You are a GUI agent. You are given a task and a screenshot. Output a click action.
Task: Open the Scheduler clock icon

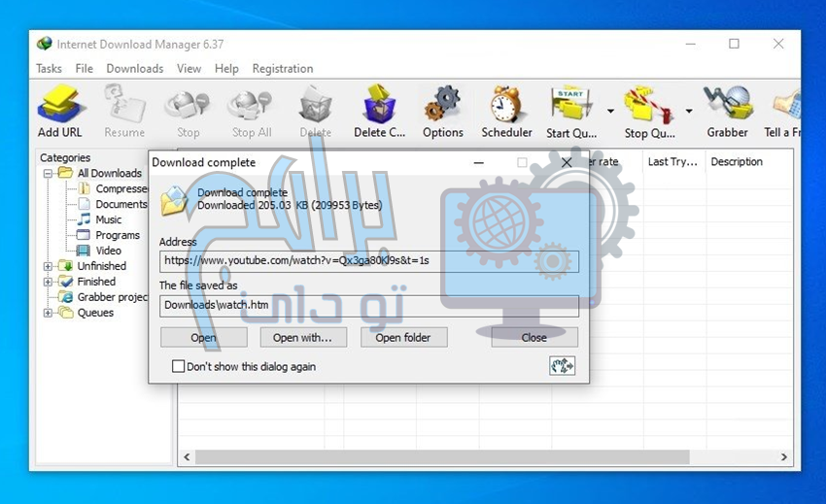tap(505, 105)
